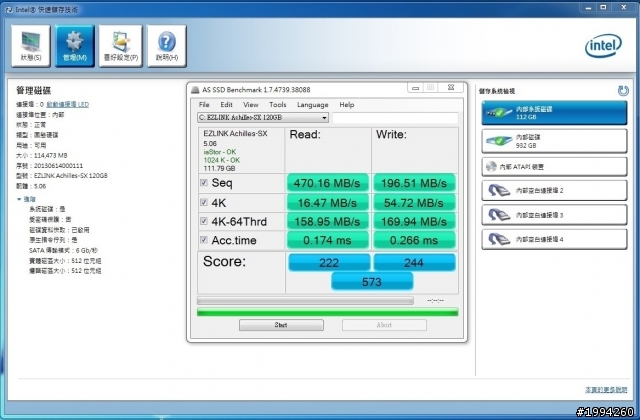Click the 4K read result 16.47 MB/s
The image size is (640, 420).
[x=327, y=202]
